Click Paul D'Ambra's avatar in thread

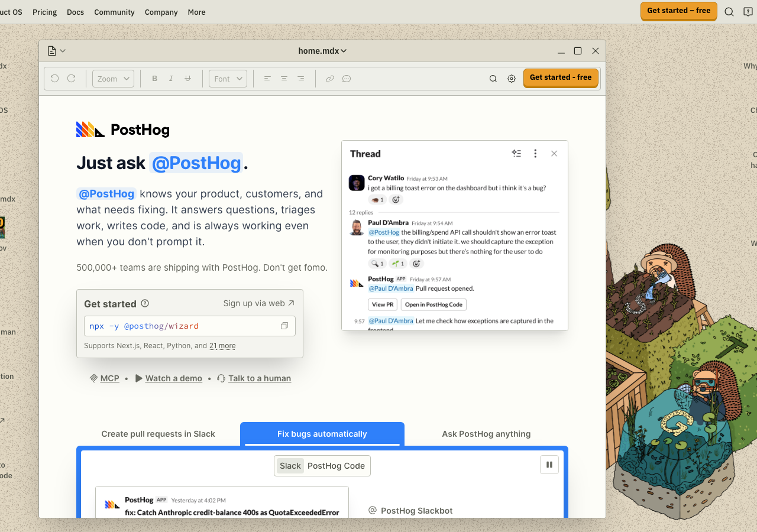pos(357,228)
